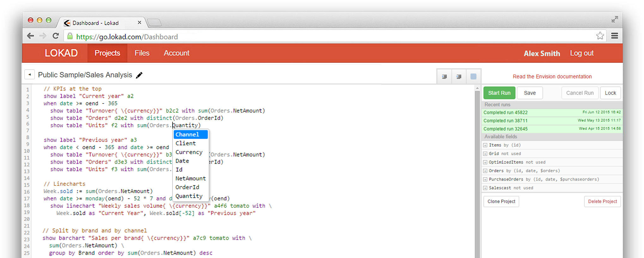Bookmark page with the star icon
The image size is (644, 258).
[600, 36]
